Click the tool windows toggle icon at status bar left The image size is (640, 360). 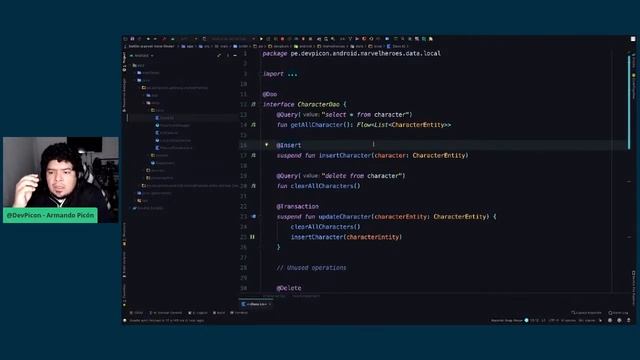tap(125, 320)
